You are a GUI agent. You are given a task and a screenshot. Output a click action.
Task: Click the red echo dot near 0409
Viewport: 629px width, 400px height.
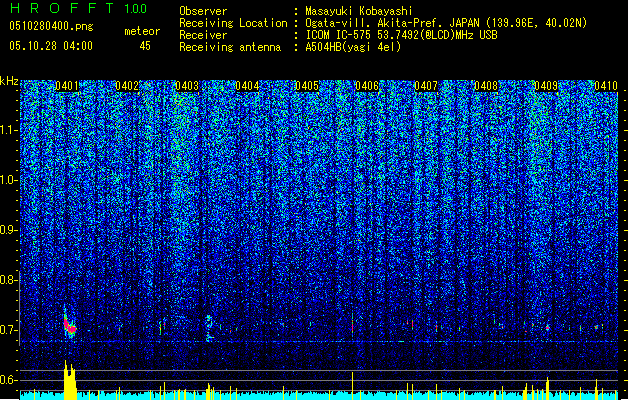[x=547, y=328]
